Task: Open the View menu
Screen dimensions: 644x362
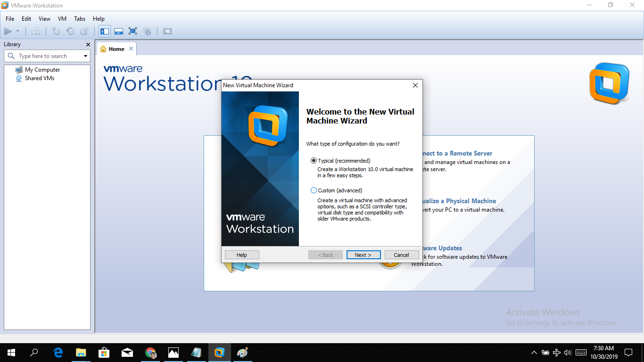Action: [44, 19]
